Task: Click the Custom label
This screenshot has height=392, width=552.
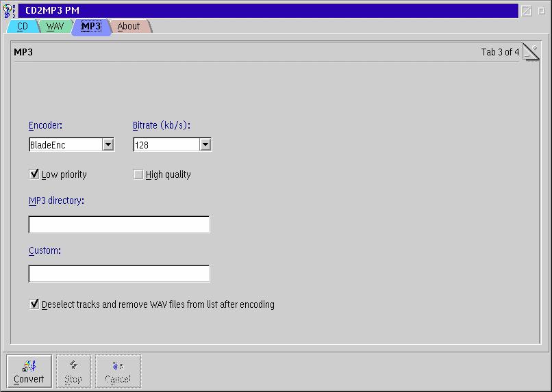Action: point(45,250)
